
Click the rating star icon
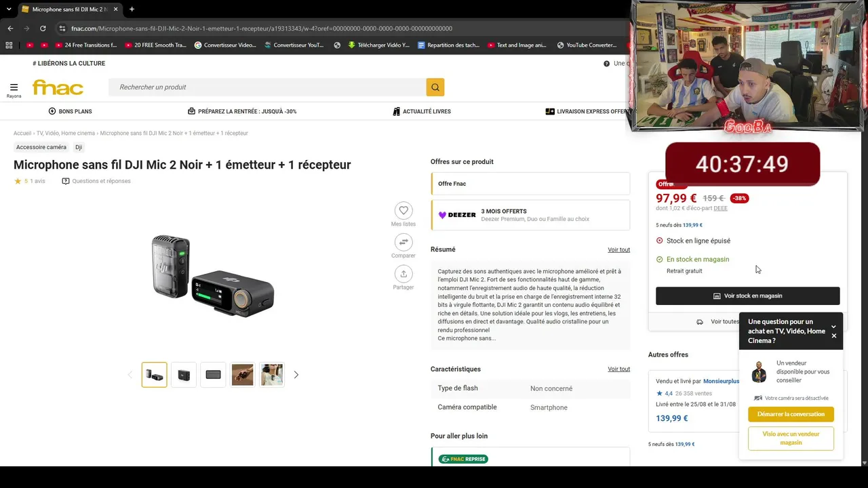click(18, 181)
